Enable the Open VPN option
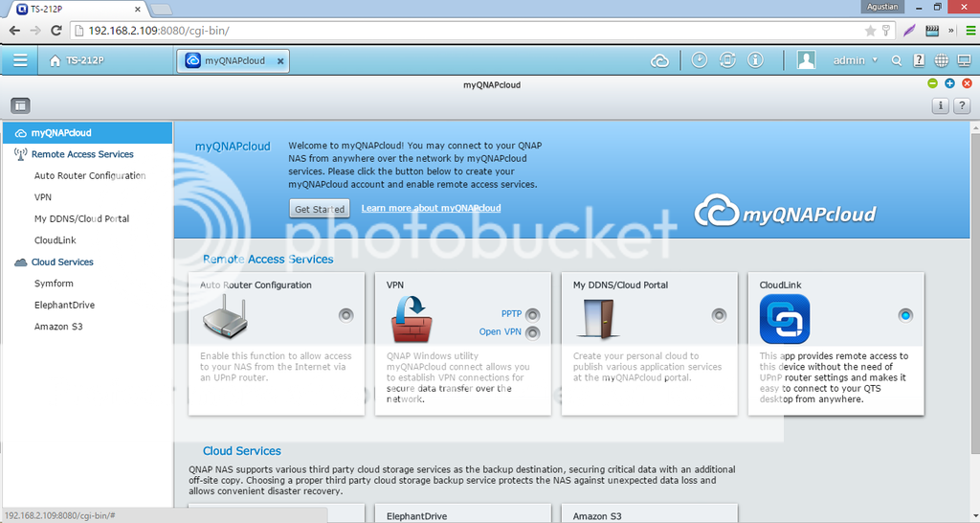Screen dimensions: 980x523 pos(533,332)
